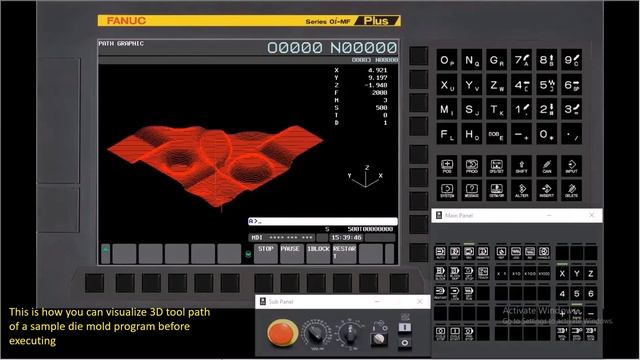
Task: Tap the EOB key
Action: [497, 134]
